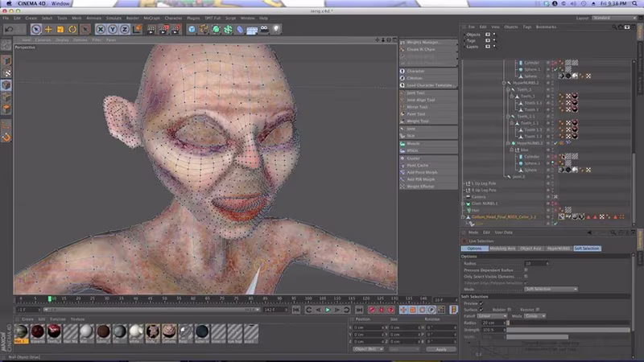The image size is (644, 362).
Task: Click the record keyframe red button
Action: click(372, 310)
